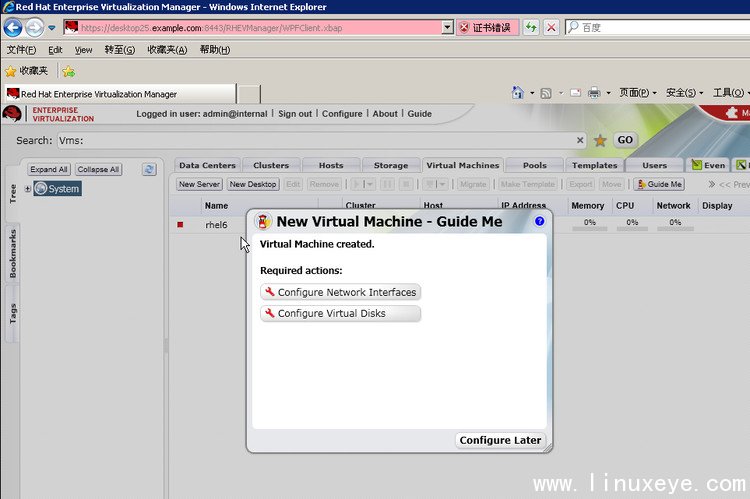Click the Home icon in command bar
The height and width of the screenshot is (499, 750).
coord(518,92)
